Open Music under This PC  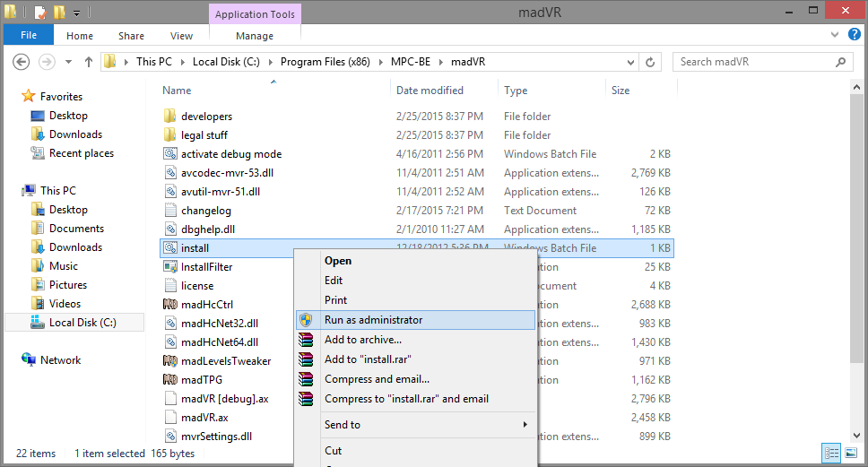point(64,266)
